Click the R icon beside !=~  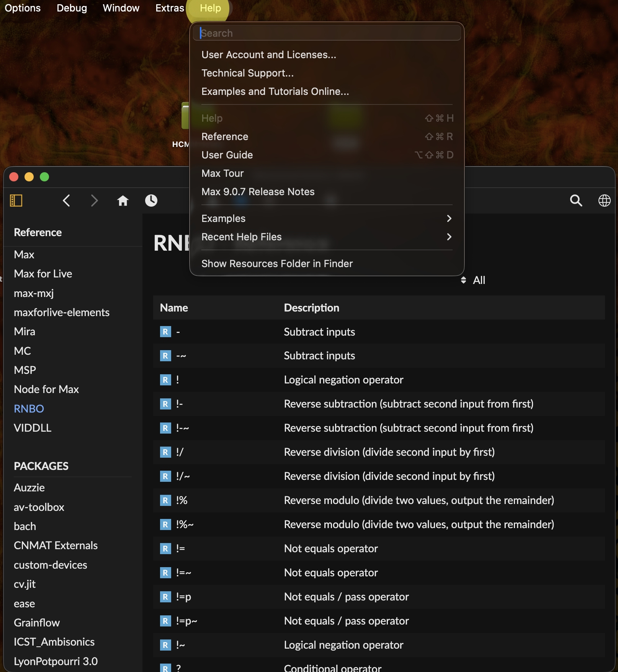point(165,573)
